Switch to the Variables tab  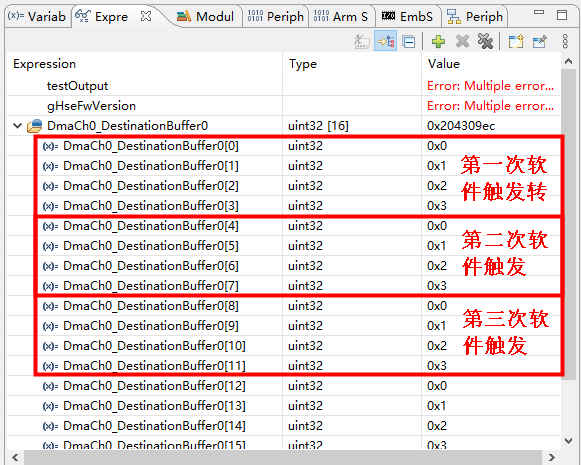click(x=36, y=17)
